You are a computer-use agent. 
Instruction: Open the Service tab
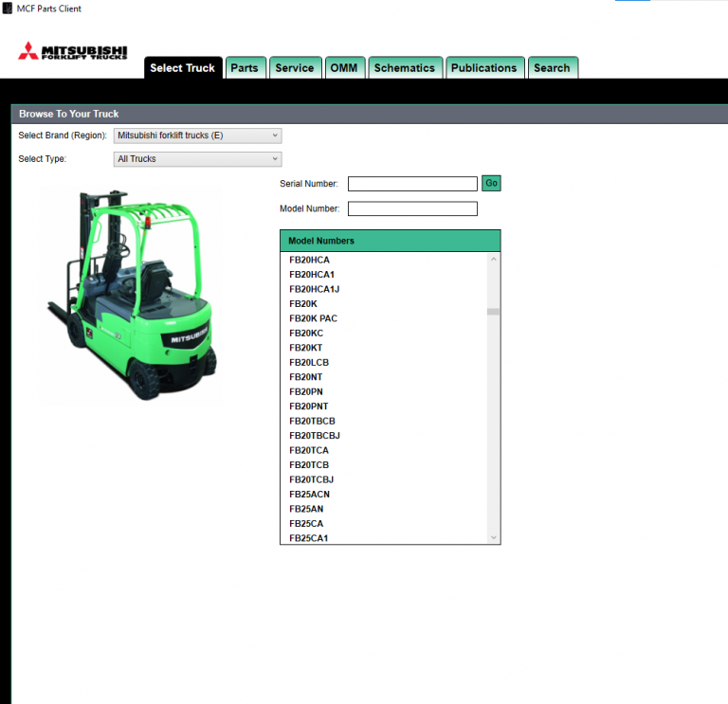pos(295,68)
